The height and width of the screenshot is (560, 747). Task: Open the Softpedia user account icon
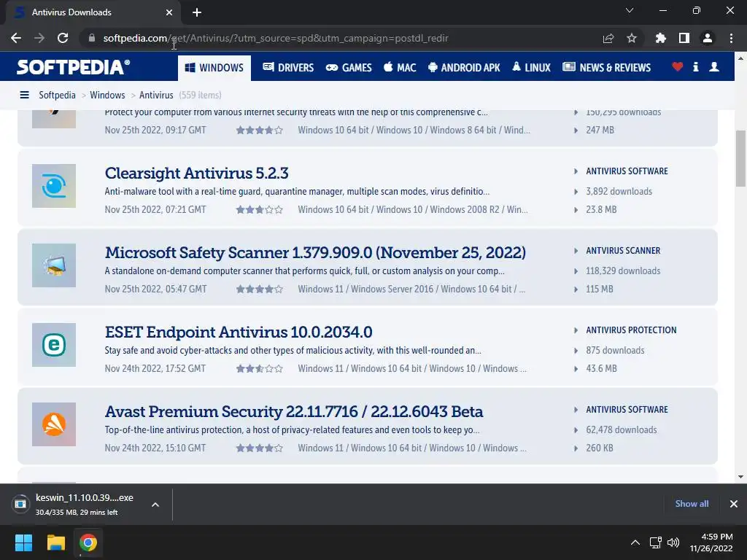pyautogui.click(x=714, y=67)
